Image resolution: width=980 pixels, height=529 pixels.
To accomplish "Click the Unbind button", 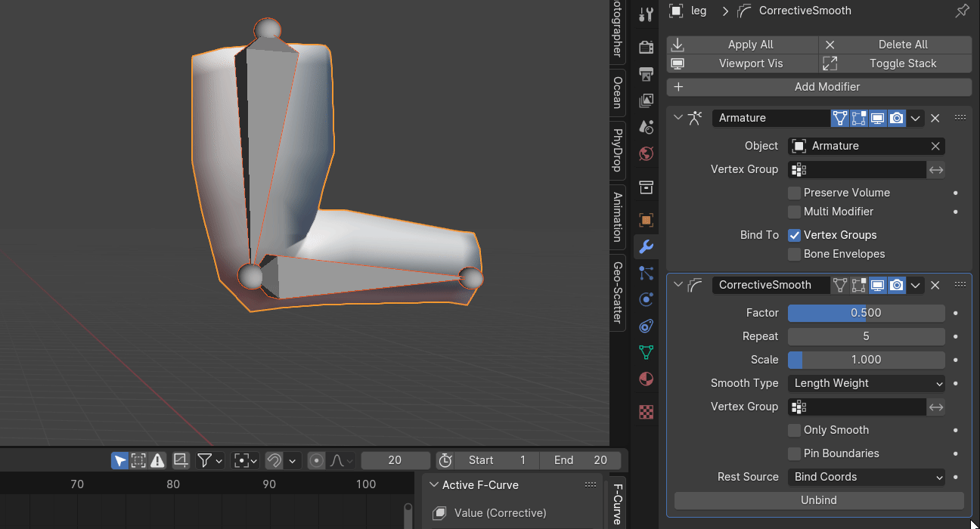I will [818, 500].
